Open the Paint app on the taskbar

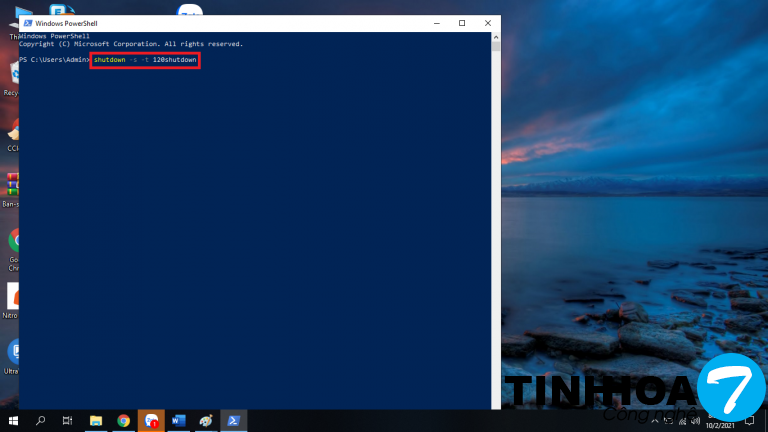point(205,421)
